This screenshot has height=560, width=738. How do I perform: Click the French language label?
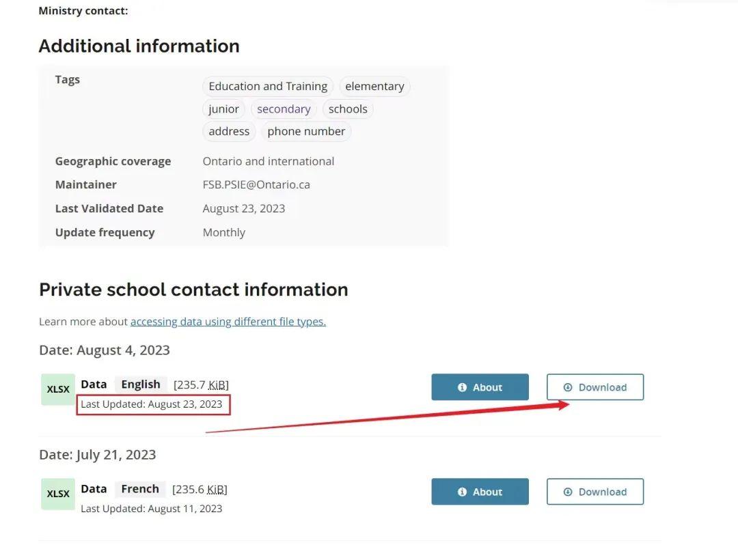pos(140,489)
